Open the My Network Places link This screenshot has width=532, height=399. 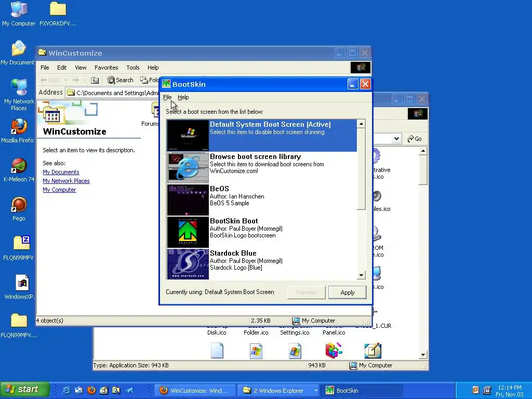(x=66, y=181)
